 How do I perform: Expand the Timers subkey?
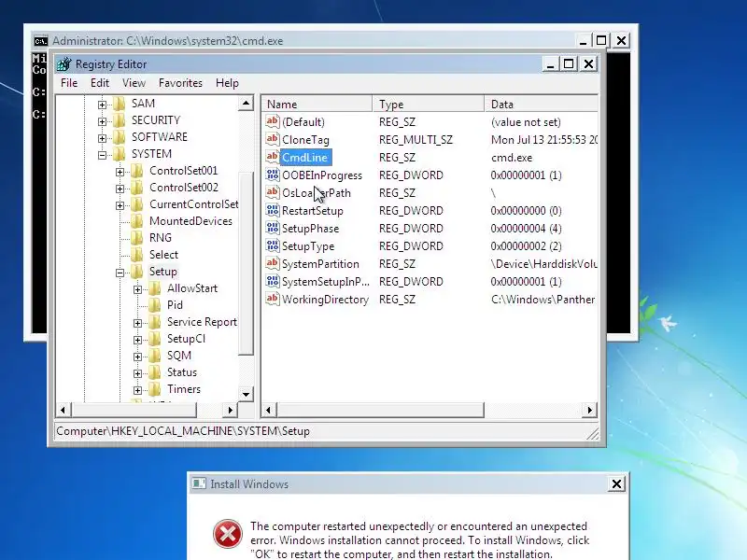click(137, 390)
